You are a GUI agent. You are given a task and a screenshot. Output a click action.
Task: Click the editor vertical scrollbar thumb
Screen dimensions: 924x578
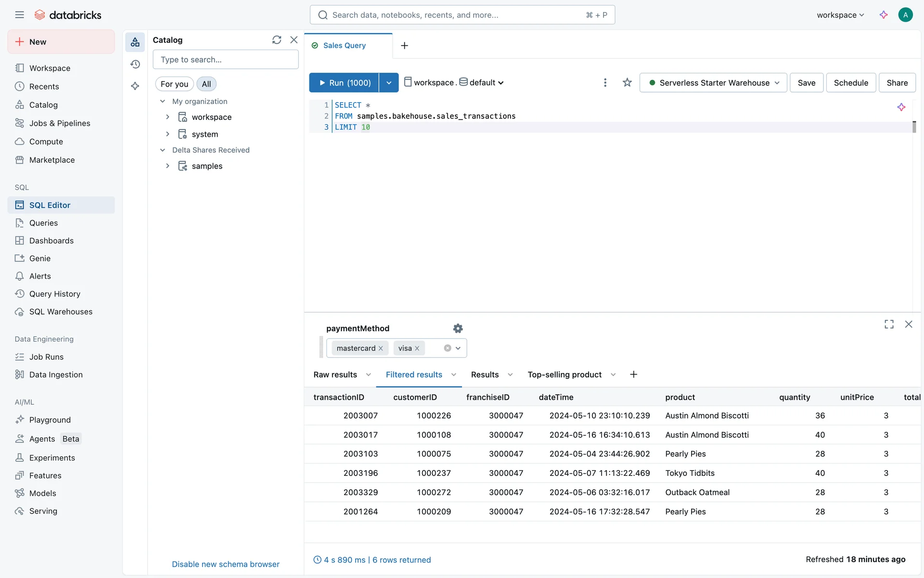click(x=914, y=127)
